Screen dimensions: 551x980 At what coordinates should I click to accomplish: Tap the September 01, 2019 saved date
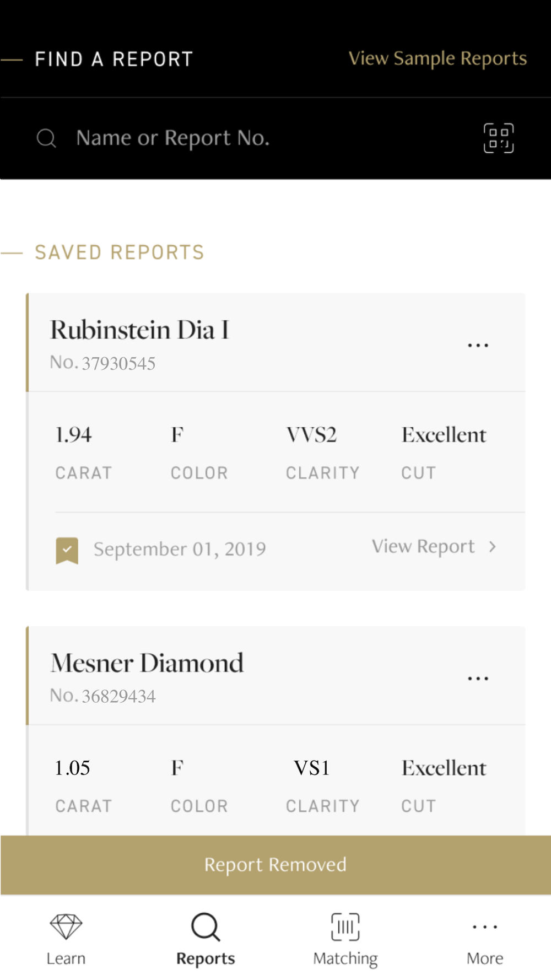click(x=180, y=549)
